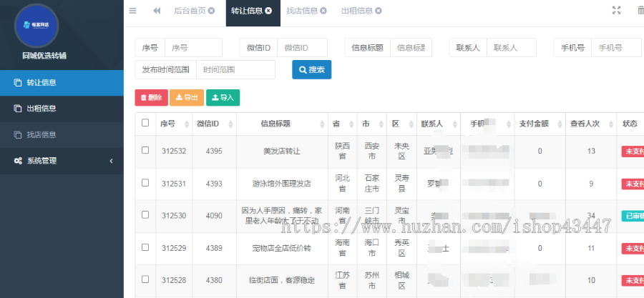This screenshot has height=298, width=644.
Task: Click the 苏州市 city cell
Action: click(371, 280)
